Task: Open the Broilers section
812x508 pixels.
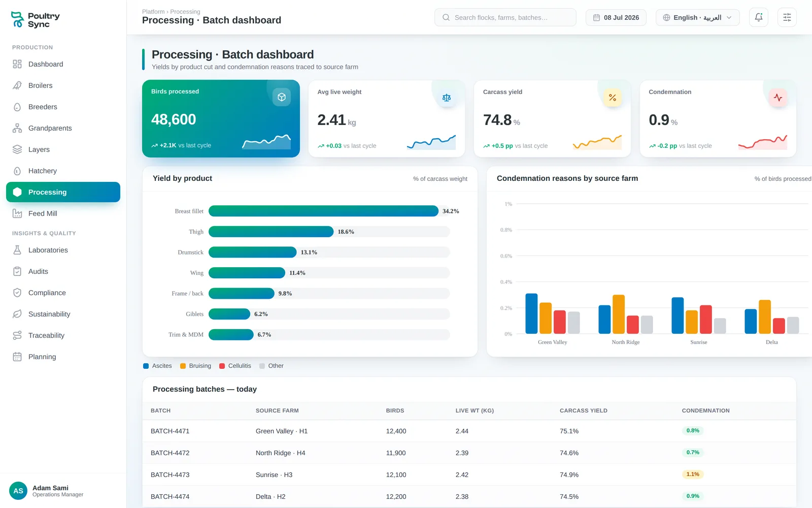Action: (63, 85)
